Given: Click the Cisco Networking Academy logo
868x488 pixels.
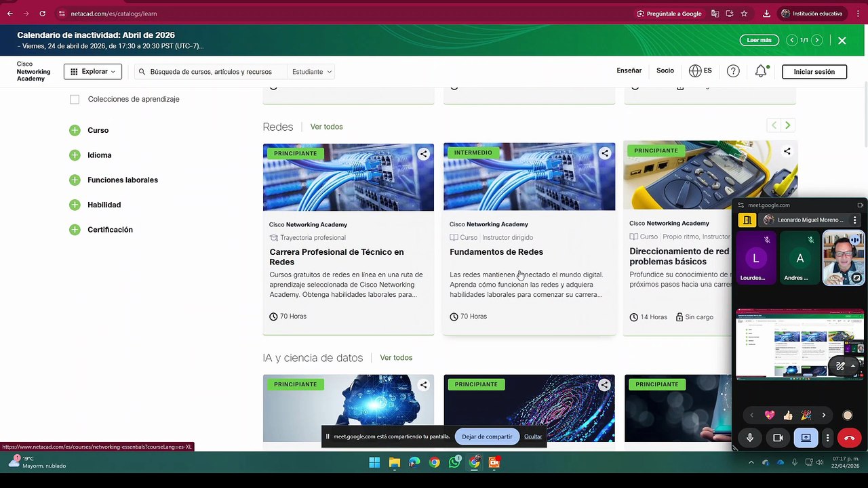Looking at the screenshot, I should [34, 72].
